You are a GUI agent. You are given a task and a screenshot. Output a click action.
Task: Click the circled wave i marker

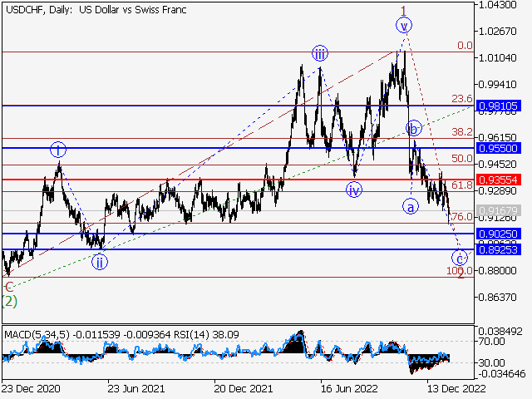58,150
